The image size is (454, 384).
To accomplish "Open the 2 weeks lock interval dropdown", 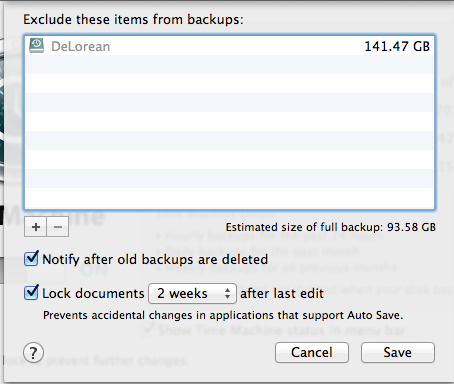I will (192, 293).
